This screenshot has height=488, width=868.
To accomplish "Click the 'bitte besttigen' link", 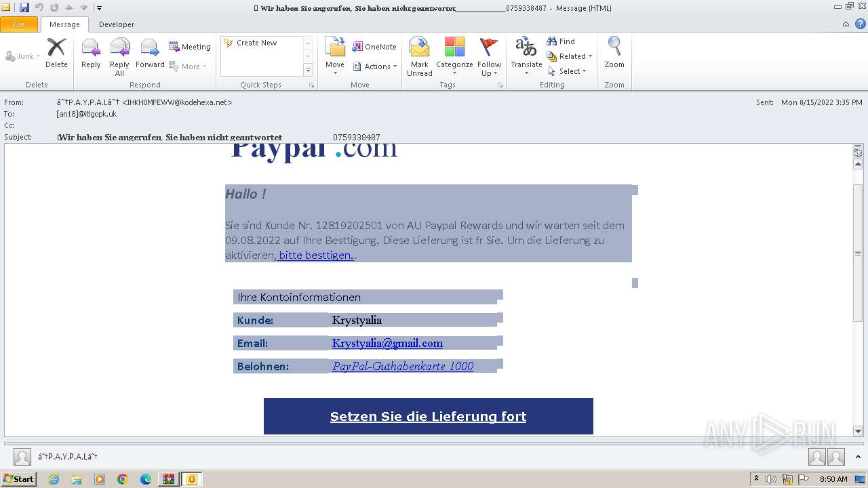I will click(315, 256).
